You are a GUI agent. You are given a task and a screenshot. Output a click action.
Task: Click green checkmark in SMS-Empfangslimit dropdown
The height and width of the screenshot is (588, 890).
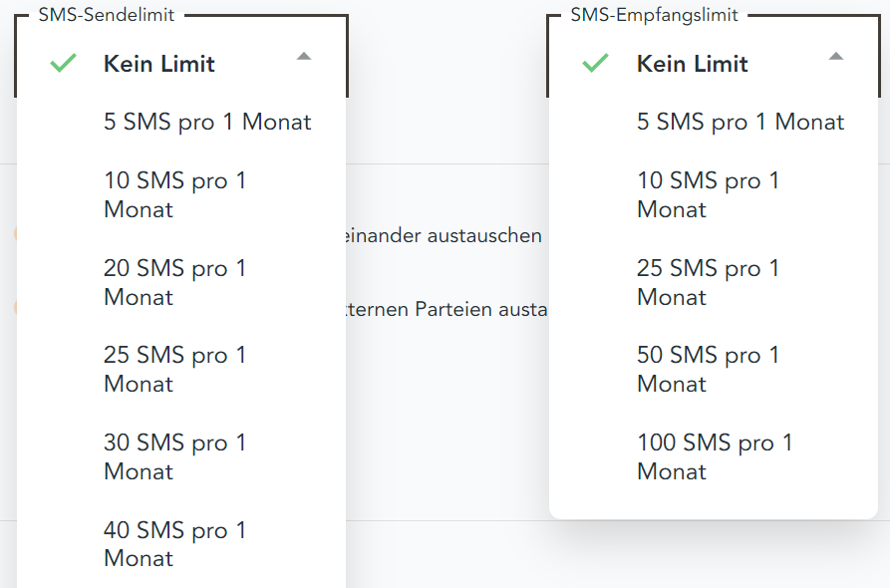click(595, 63)
